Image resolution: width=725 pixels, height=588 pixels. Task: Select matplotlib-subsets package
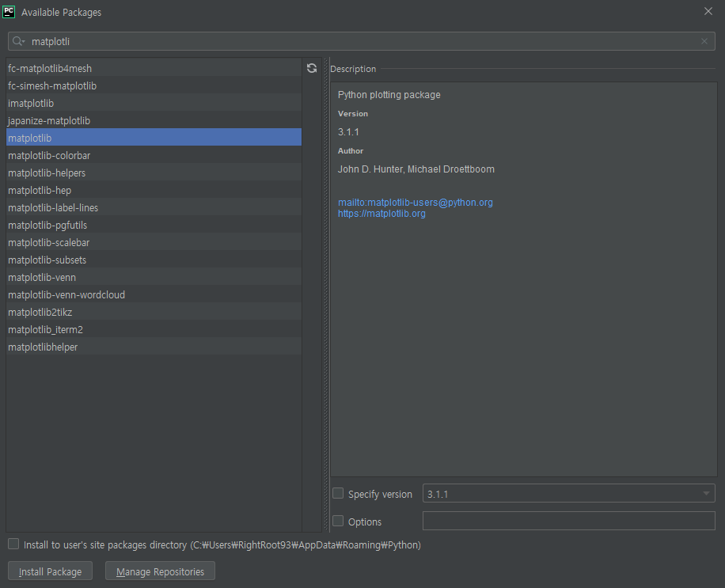coord(154,260)
